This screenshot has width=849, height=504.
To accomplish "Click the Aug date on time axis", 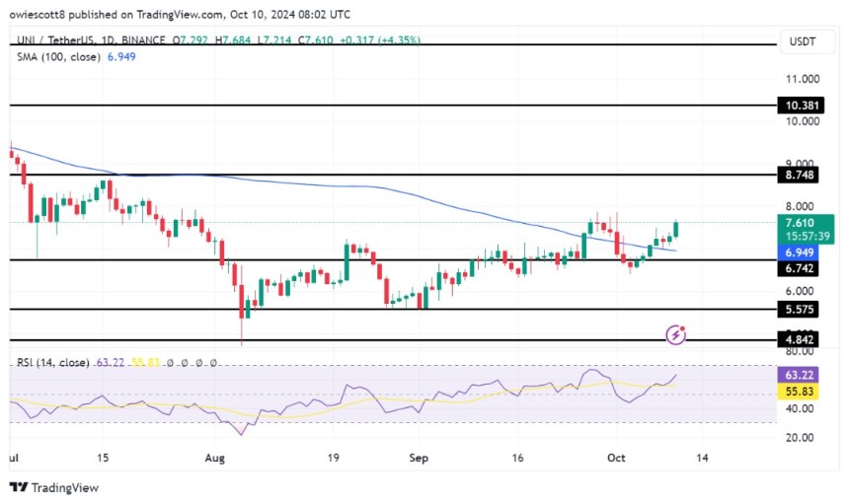I will pos(214,458).
